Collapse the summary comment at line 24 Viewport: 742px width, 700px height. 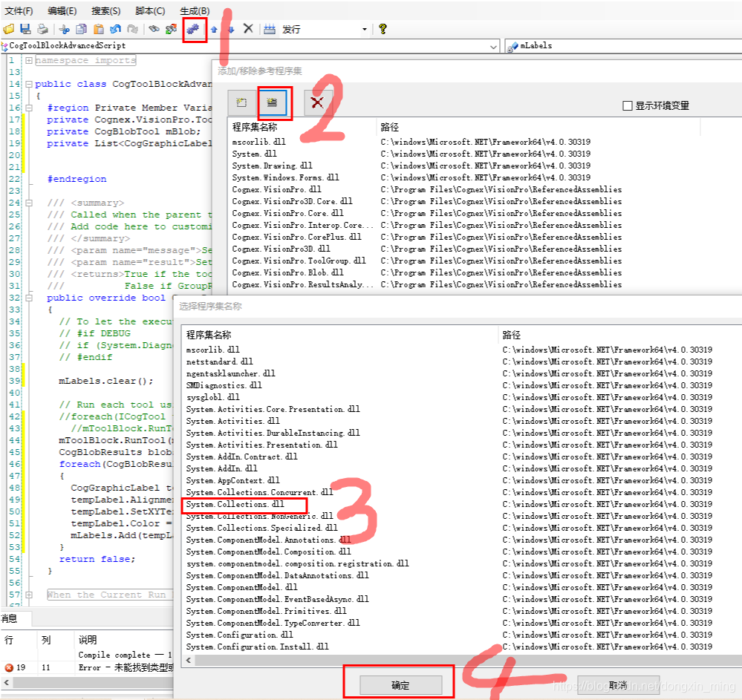(29, 203)
